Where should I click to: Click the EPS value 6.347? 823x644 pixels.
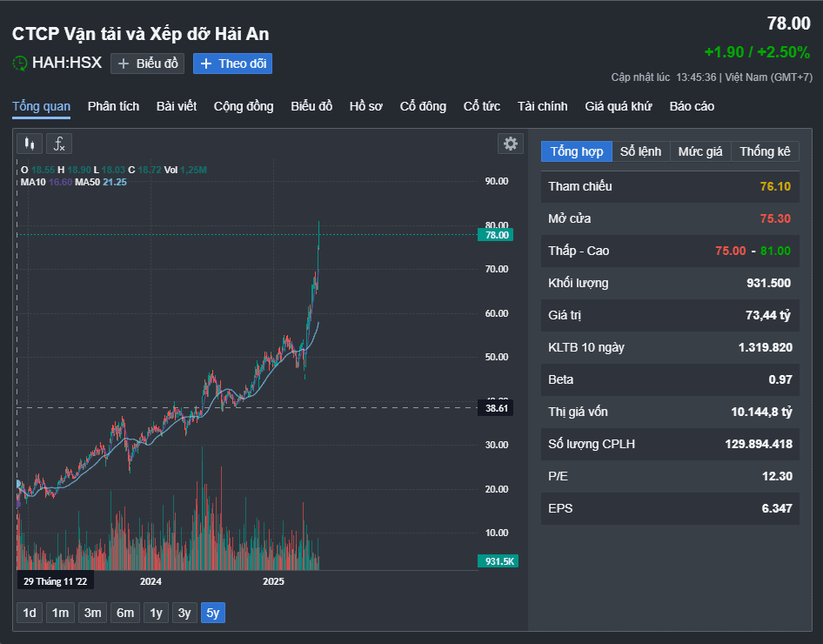pos(777,508)
